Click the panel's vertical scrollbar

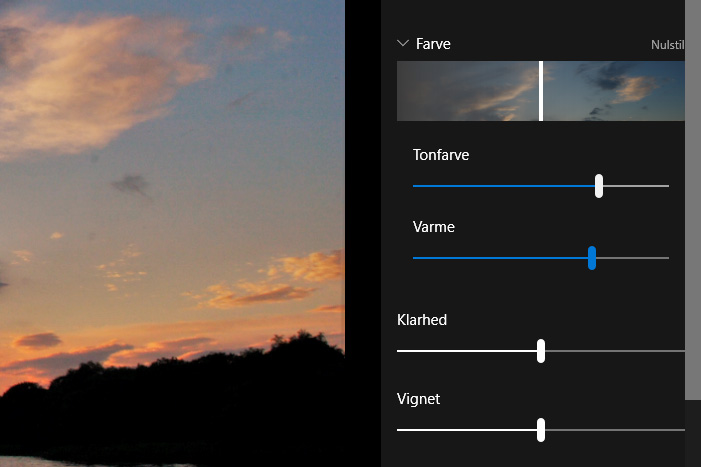click(692, 200)
